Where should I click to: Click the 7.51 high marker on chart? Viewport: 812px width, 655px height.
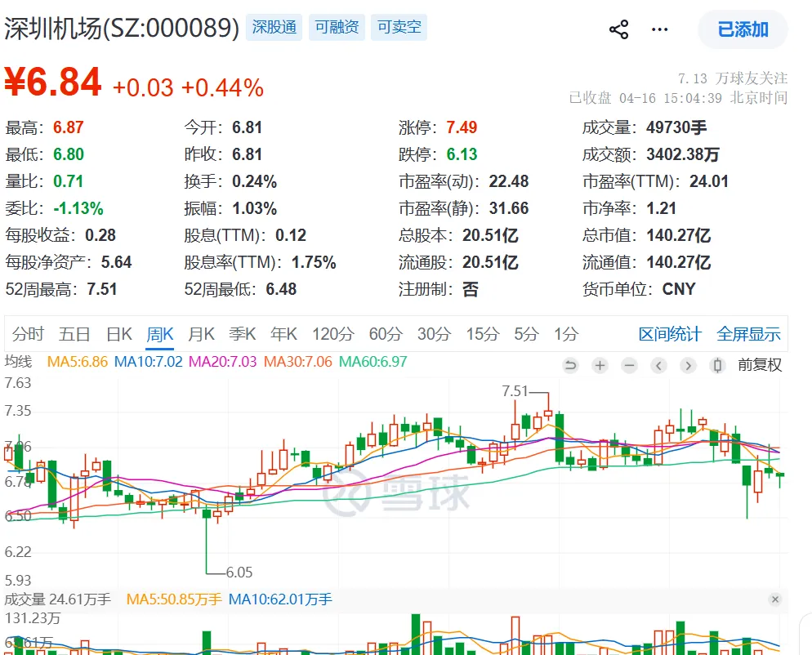[515, 391]
